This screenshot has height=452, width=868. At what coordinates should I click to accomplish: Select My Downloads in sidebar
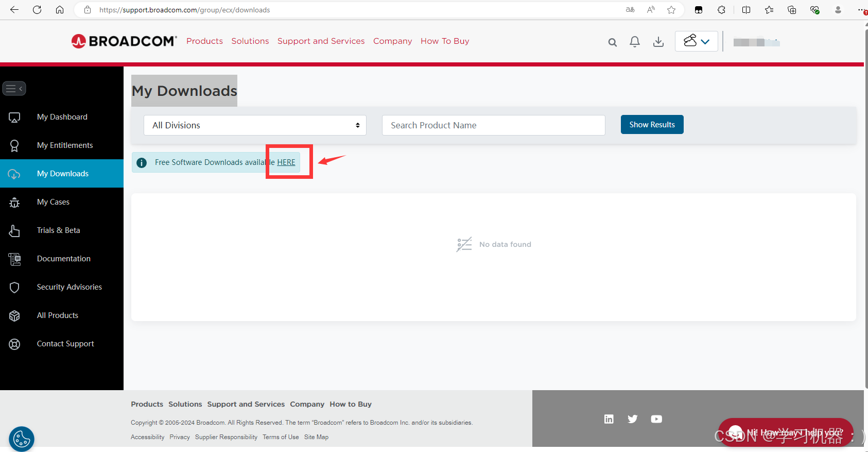(x=62, y=174)
